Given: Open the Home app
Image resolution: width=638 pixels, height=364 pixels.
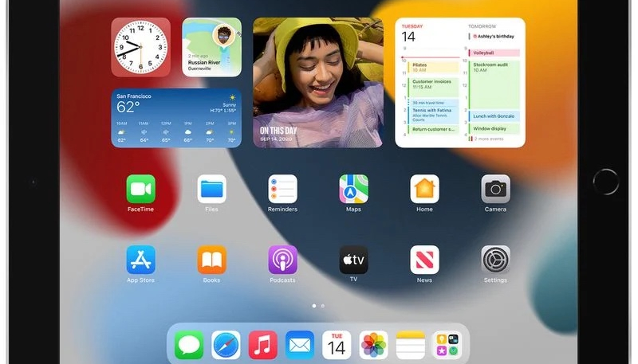Looking at the screenshot, I should (424, 190).
